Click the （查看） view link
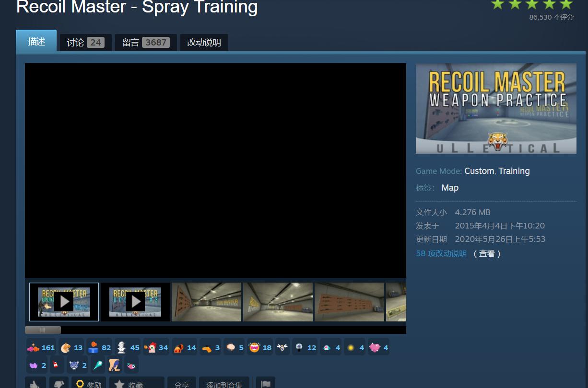Screen dimensions: 588x388 (487, 253)
